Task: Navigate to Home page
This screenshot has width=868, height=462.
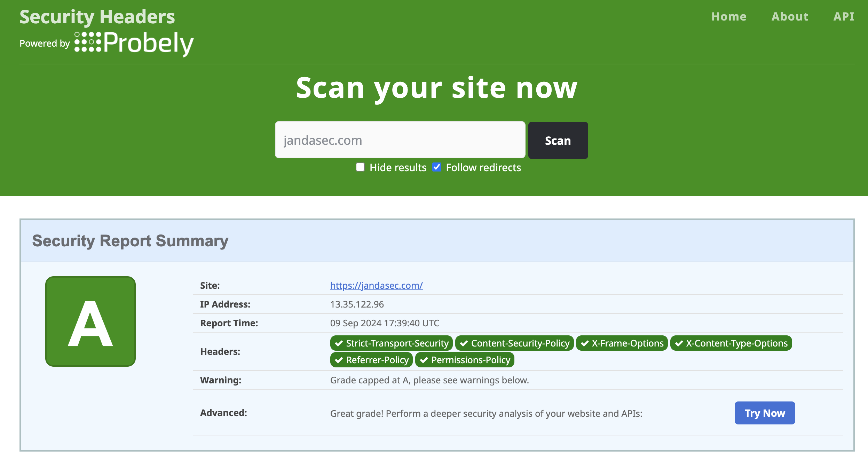Action: (729, 17)
